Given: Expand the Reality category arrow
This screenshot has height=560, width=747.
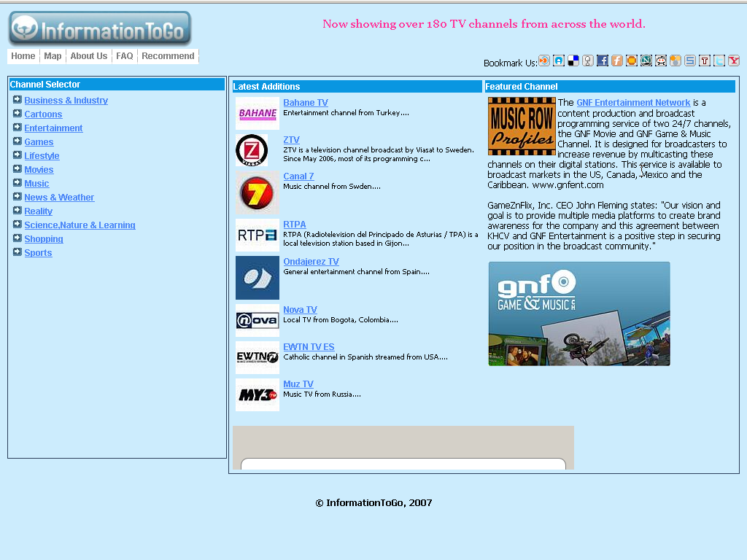Looking at the screenshot, I should pyautogui.click(x=18, y=210).
